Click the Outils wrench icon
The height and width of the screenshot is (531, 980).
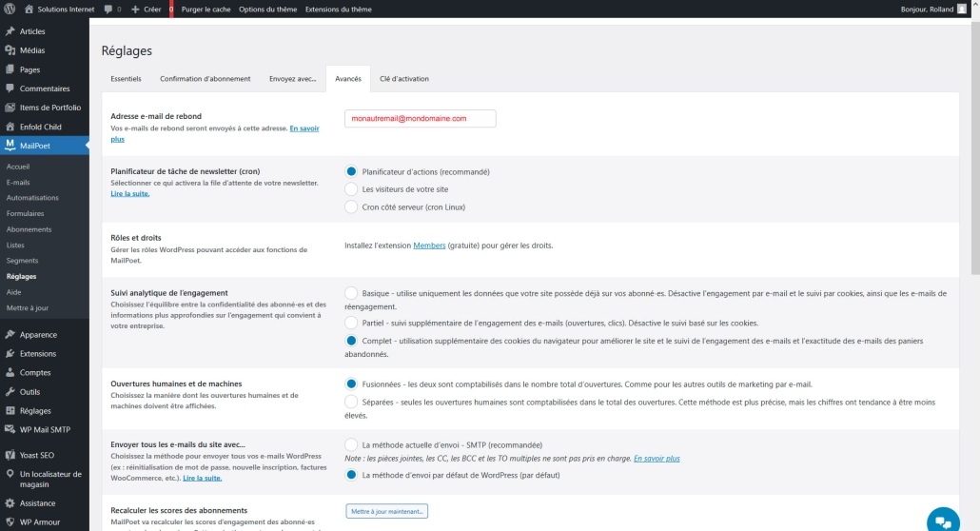(10, 391)
